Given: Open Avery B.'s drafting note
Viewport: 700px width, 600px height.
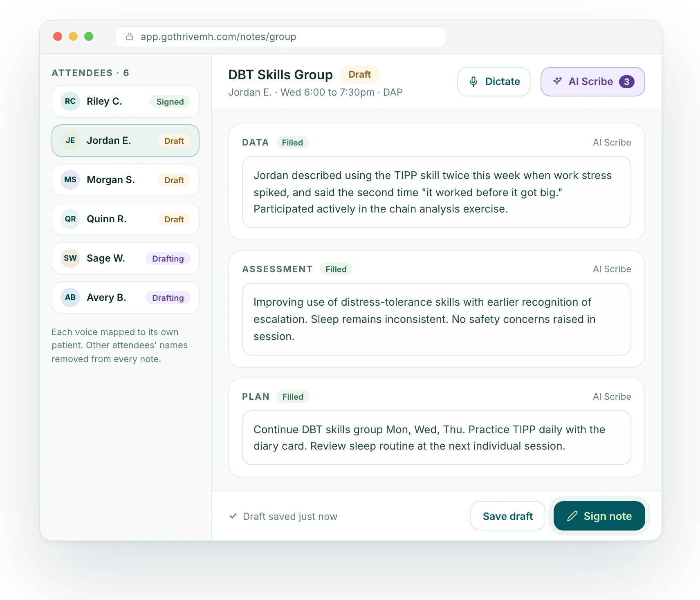Looking at the screenshot, I should 126,298.
